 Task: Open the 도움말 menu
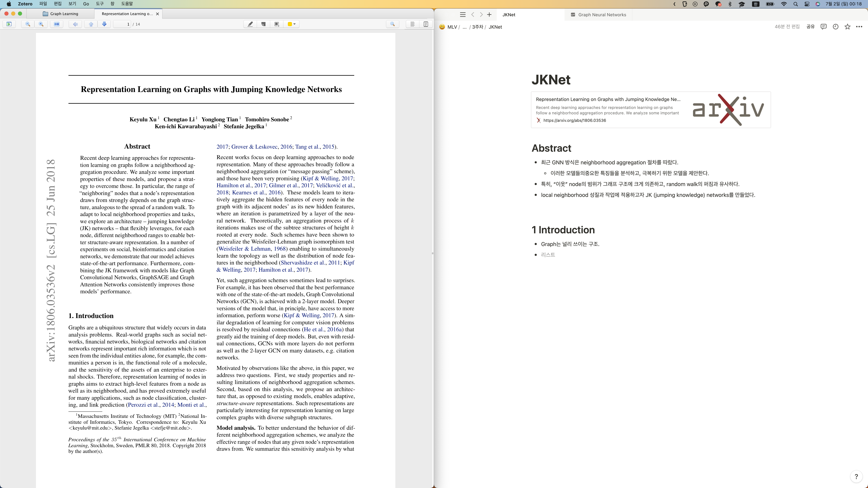pos(127,4)
